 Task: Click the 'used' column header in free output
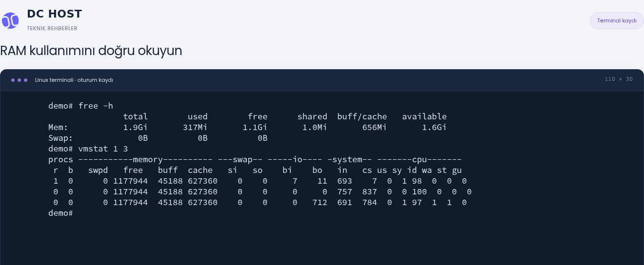coord(198,116)
